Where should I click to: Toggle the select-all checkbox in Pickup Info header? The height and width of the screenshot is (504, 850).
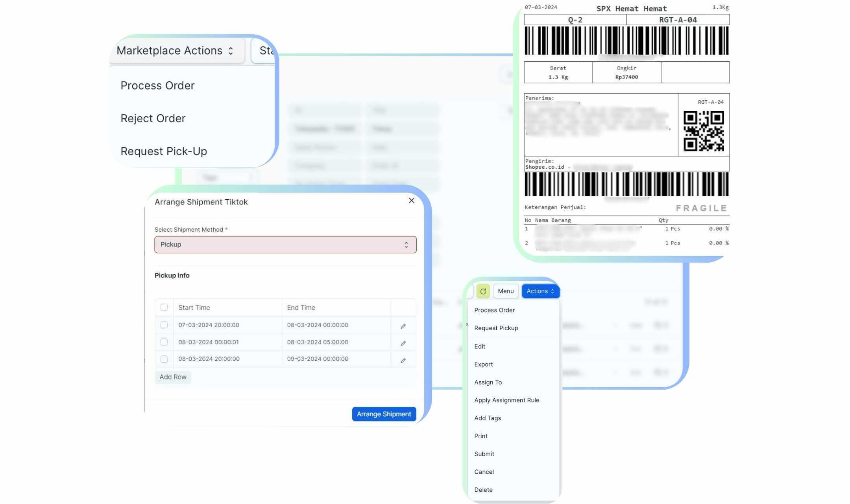point(164,307)
